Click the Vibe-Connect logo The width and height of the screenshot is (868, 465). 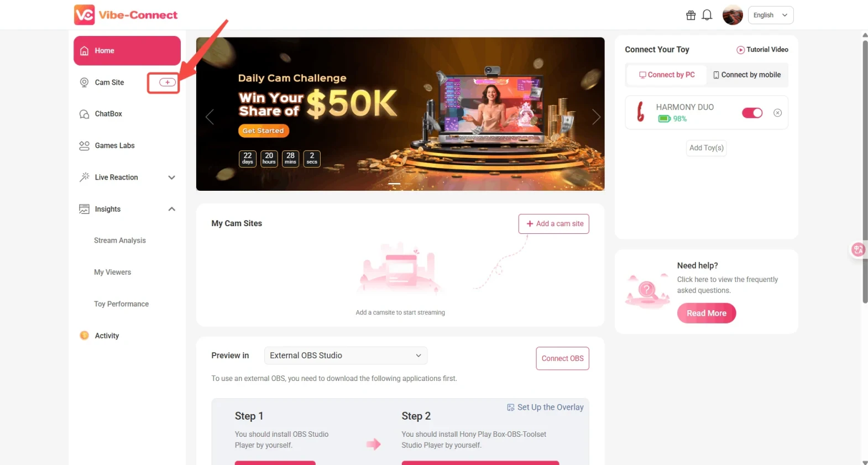click(126, 15)
